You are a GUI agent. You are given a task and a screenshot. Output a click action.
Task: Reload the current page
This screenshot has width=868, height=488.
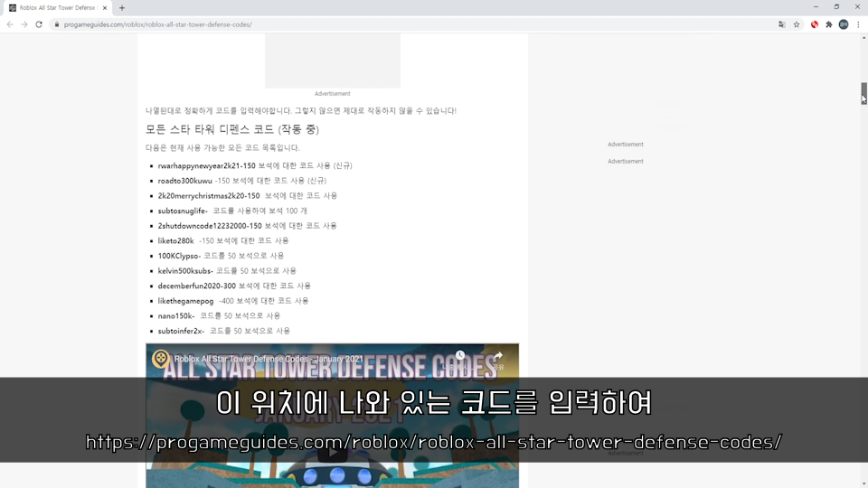click(x=39, y=24)
